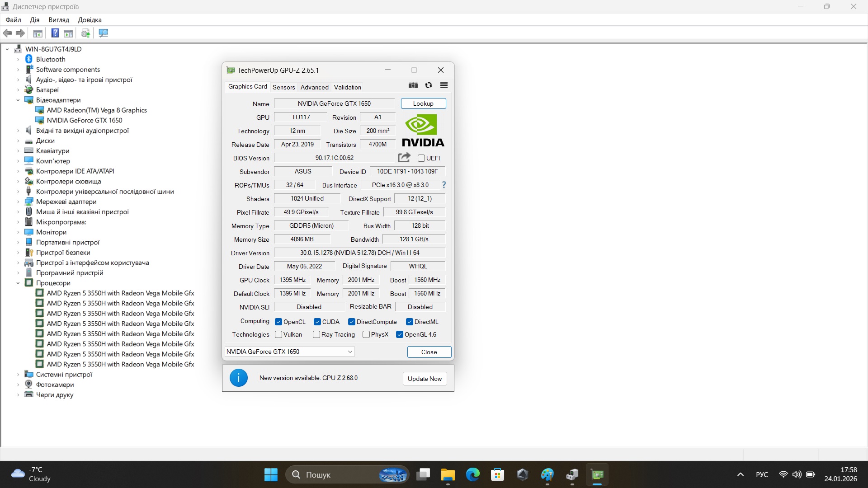Open the GPU selection dropdown
The image size is (868, 488).
click(349, 352)
